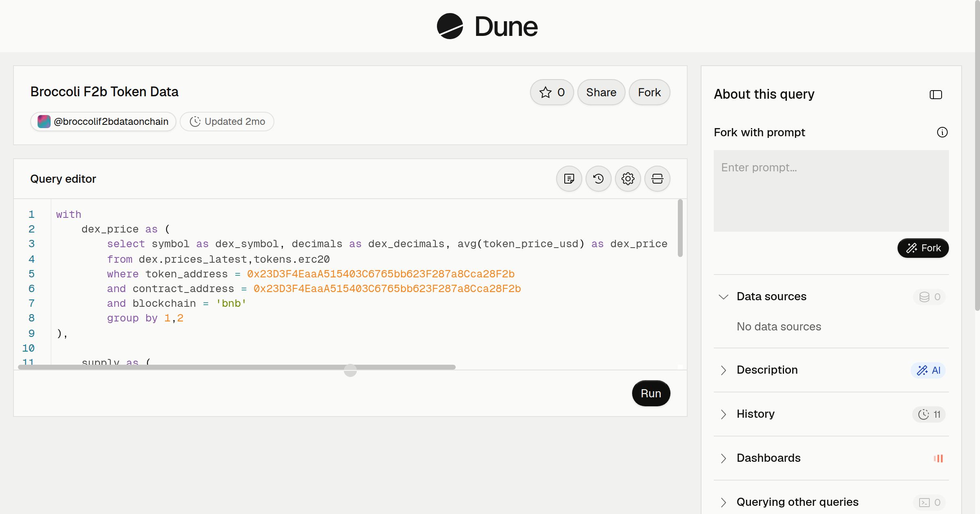Show Fork with prompt info icon
Viewport: 980px width, 514px height.
[x=942, y=132]
